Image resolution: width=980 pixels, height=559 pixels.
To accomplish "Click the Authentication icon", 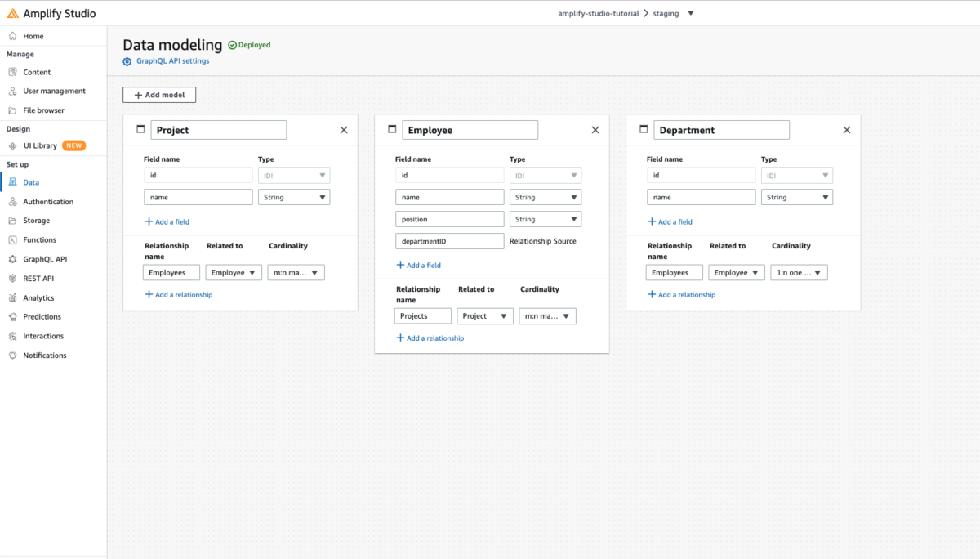I will point(12,202).
